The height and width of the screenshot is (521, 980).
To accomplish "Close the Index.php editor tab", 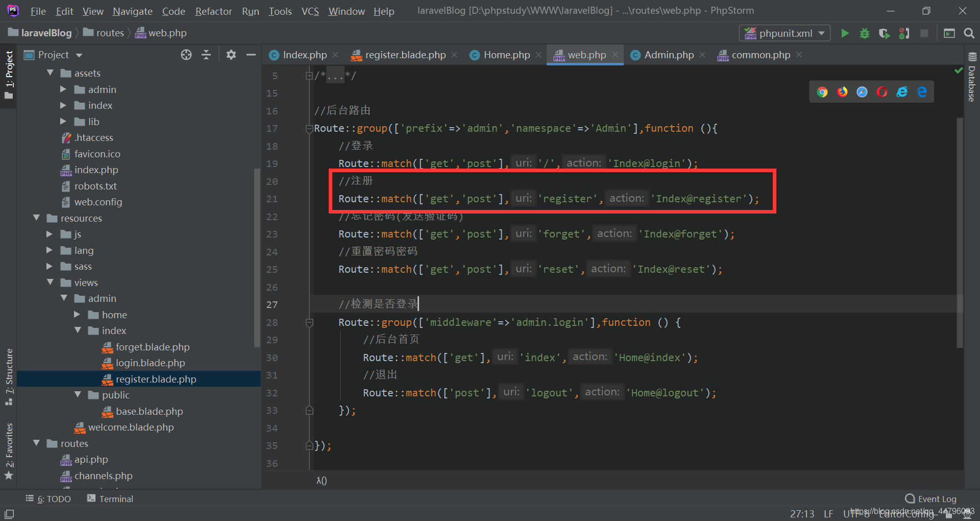I will [335, 55].
